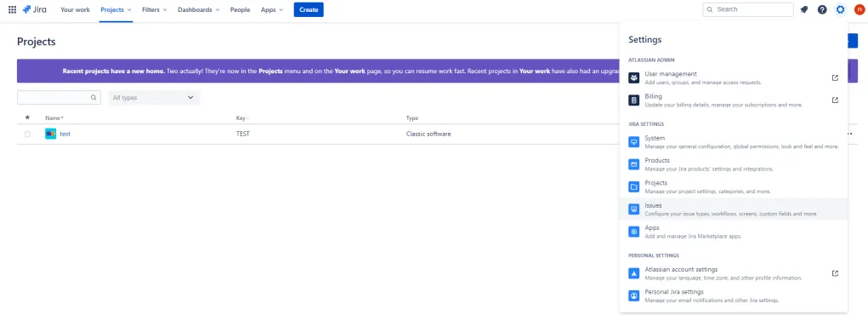Click the Projects settings folder icon

point(634,187)
